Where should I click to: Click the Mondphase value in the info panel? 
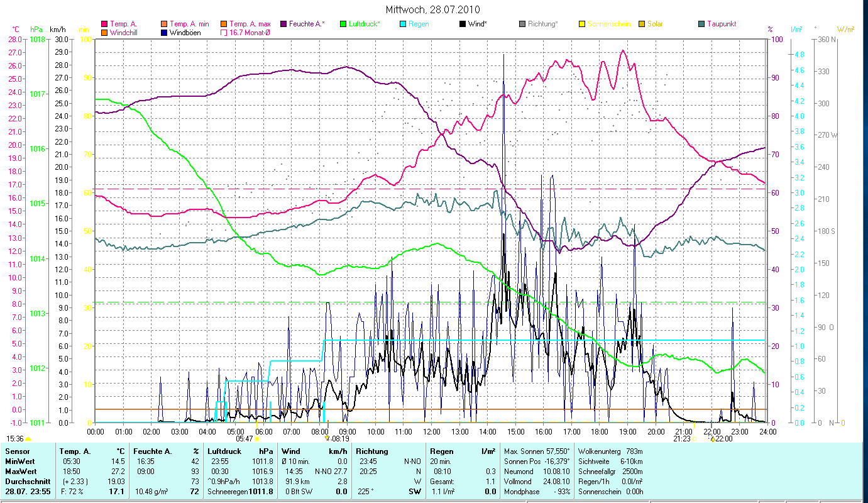[x=558, y=491]
